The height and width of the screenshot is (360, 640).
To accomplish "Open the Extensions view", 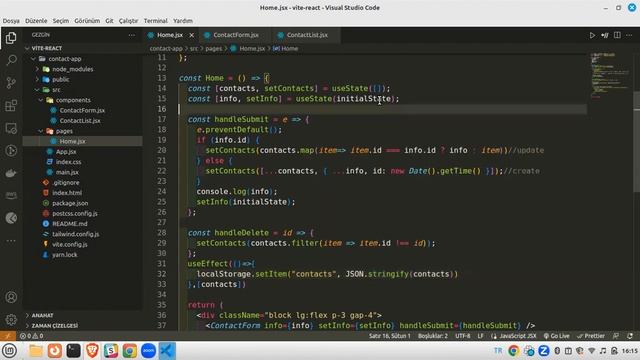I will [11, 106].
